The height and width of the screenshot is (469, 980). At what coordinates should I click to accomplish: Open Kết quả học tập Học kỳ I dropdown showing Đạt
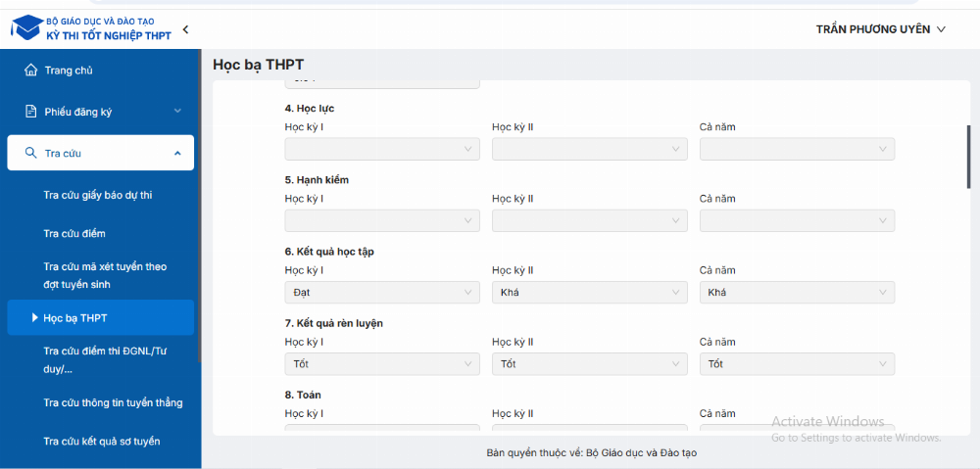[x=382, y=292]
